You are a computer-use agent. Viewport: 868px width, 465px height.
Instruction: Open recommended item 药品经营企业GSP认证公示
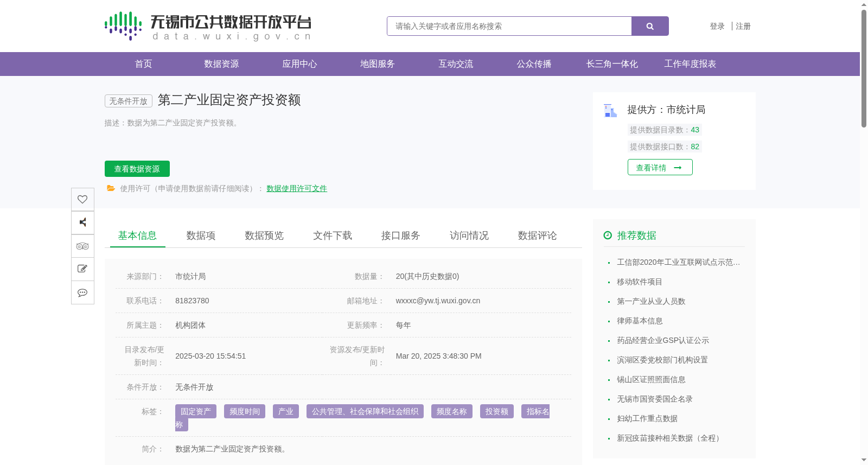pos(663,340)
